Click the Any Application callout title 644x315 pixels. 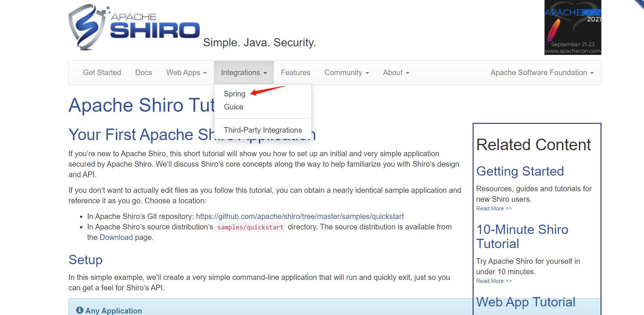click(x=114, y=311)
